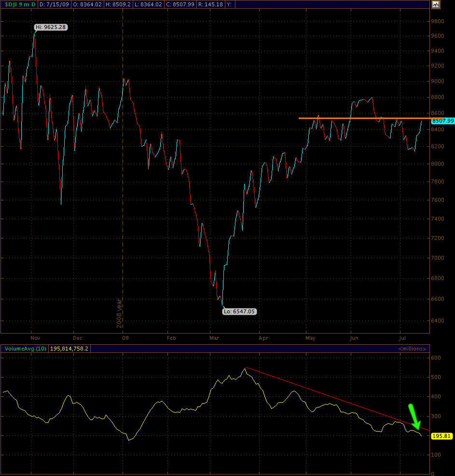Screen dimensions: 455x476
Task: Click the Mar label on time axis
Action: (x=214, y=338)
